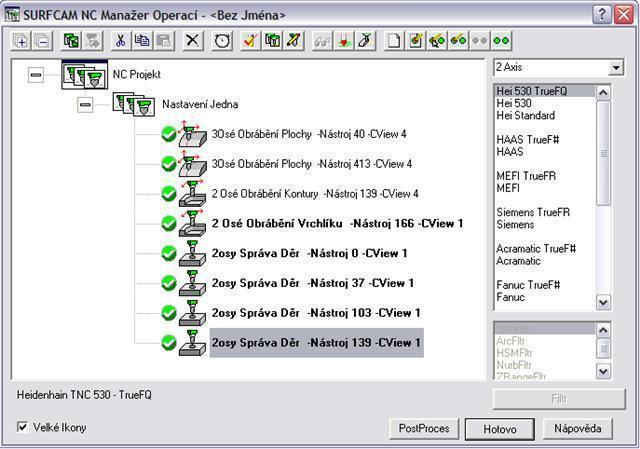Toggle green check of selected Nástroj 139 CView 1

click(169, 342)
